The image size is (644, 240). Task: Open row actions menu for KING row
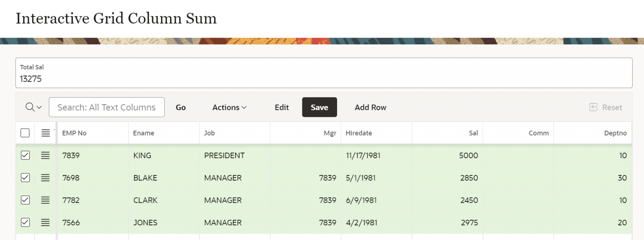(x=45, y=155)
